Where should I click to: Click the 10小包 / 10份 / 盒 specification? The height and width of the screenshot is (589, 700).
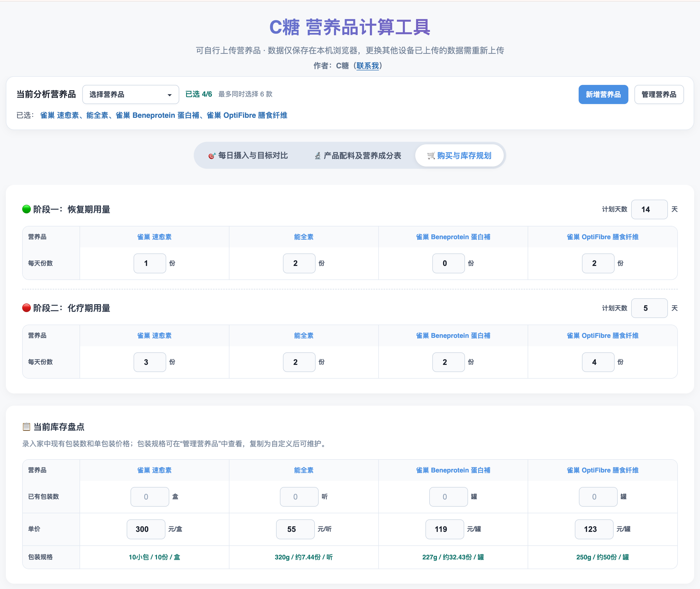click(x=154, y=557)
